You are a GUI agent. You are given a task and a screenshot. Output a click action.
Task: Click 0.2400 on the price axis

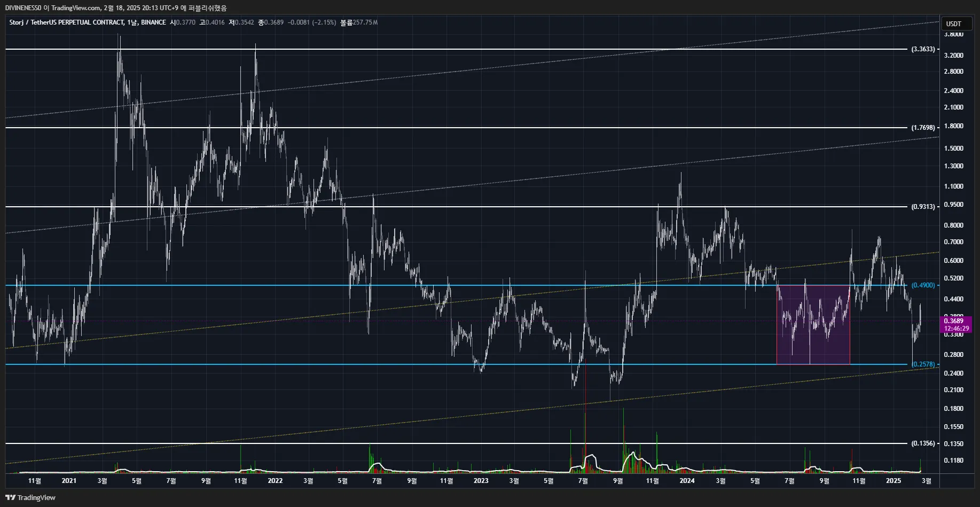tap(953, 373)
